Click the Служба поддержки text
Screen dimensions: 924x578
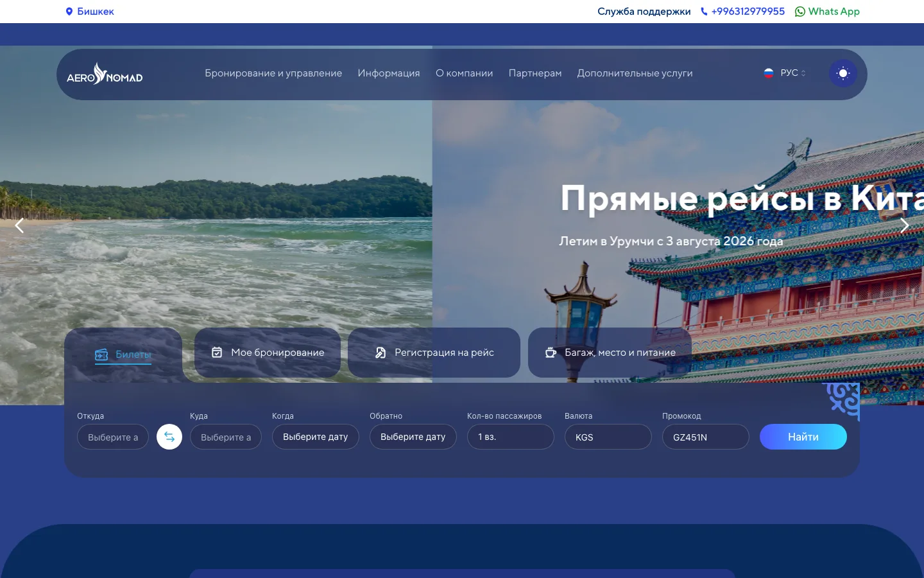tap(644, 12)
